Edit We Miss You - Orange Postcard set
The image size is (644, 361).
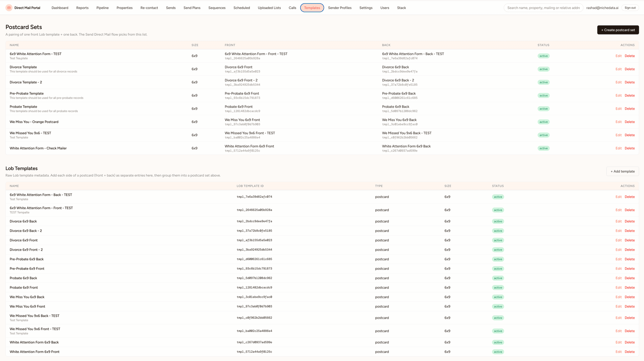619,122
